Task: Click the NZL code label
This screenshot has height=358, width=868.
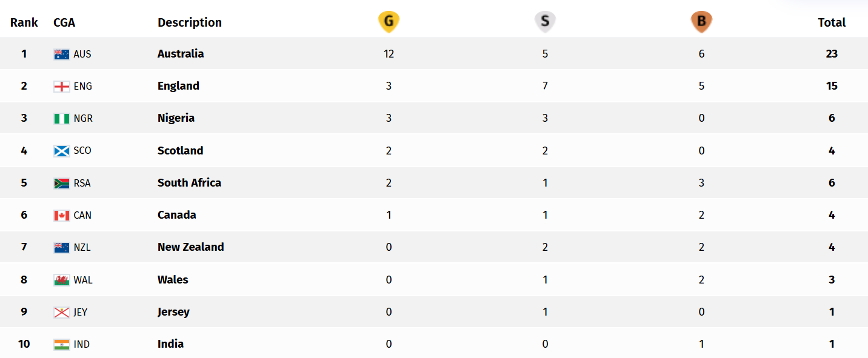Action: click(x=82, y=247)
